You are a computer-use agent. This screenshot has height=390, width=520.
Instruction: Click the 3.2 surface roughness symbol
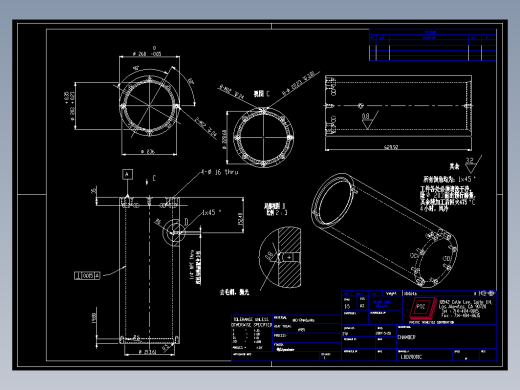(474, 164)
